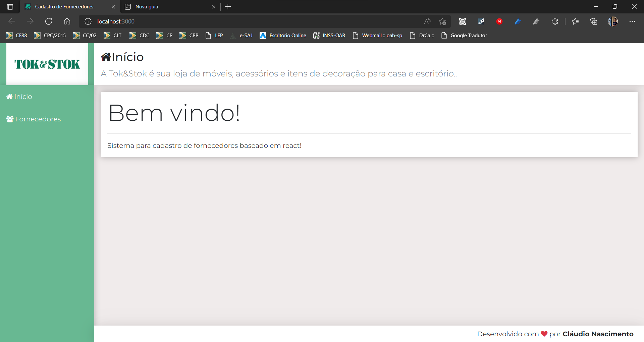Click the site info icon in address bar

88,21
